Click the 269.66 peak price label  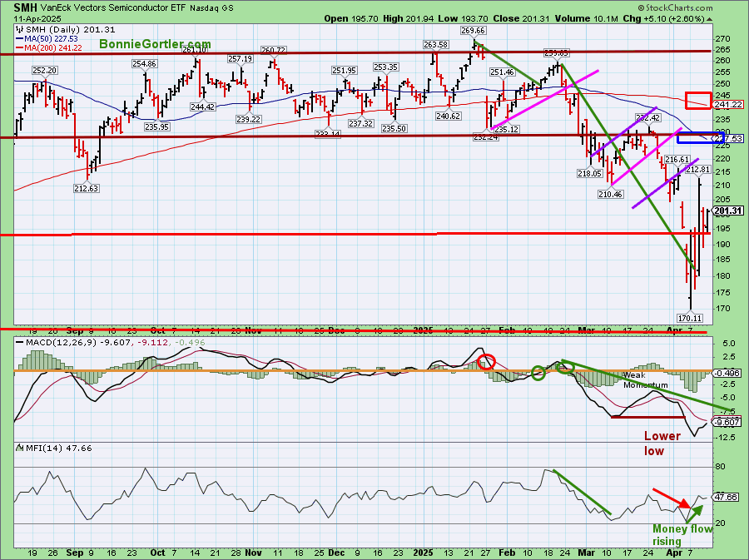point(473,30)
